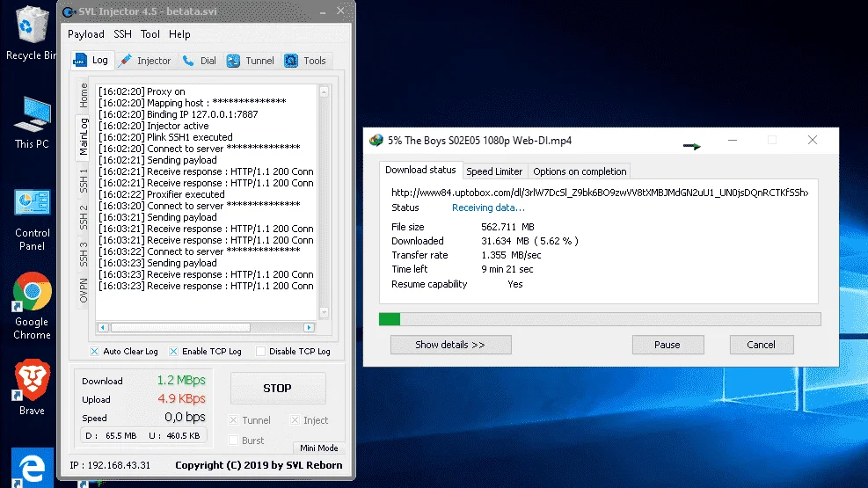The image size is (868, 488).
Task: Pause the download
Action: tap(667, 345)
